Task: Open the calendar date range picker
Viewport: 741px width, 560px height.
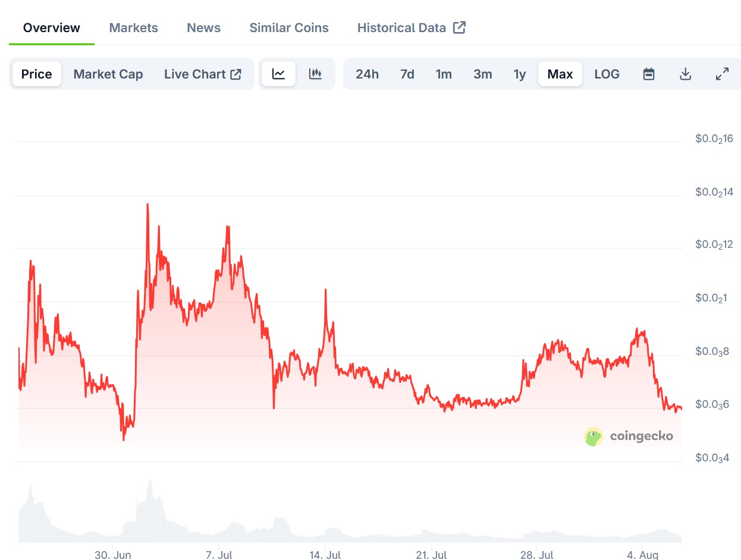Action: point(649,74)
